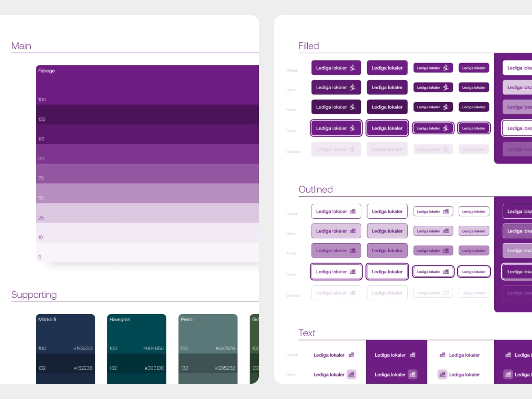The height and width of the screenshot is (399, 532).
Task: Select the Fabege 5 lightest tint band
Action: pos(147,252)
